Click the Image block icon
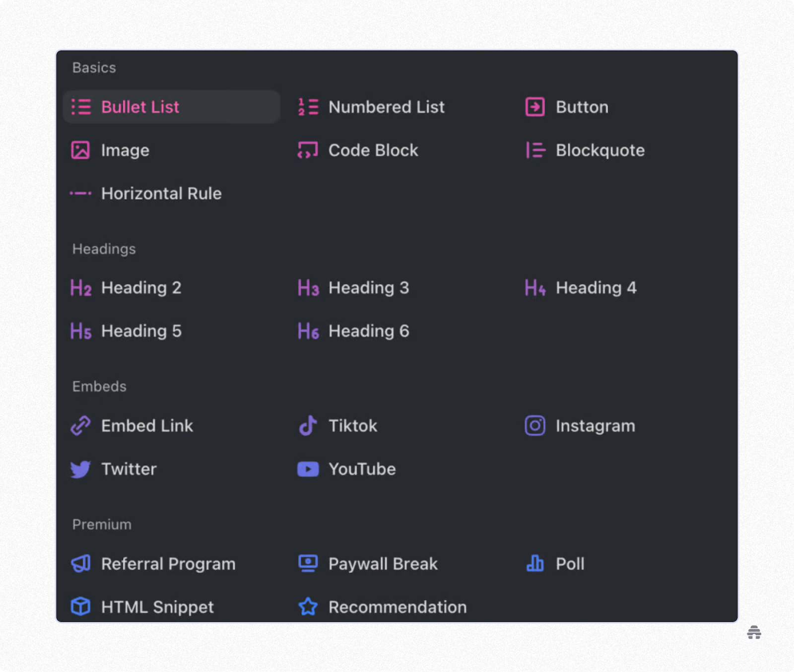Screen dimensions: 794x672 (80, 150)
